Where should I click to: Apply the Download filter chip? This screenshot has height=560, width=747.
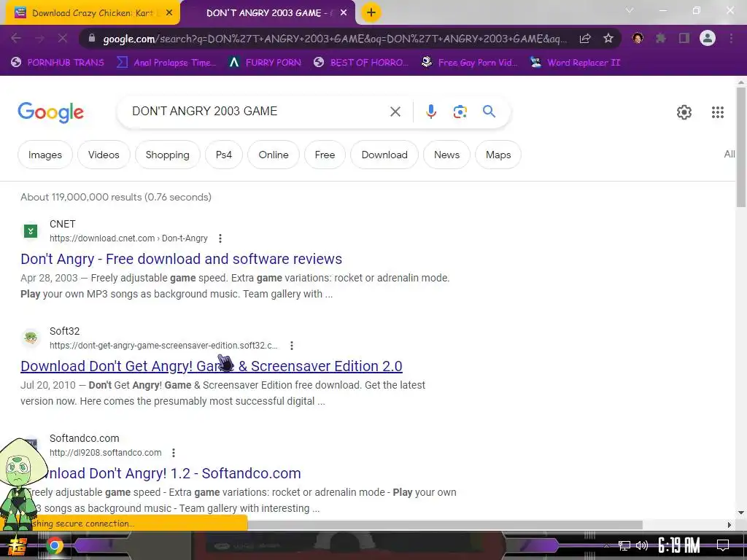coord(384,155)
